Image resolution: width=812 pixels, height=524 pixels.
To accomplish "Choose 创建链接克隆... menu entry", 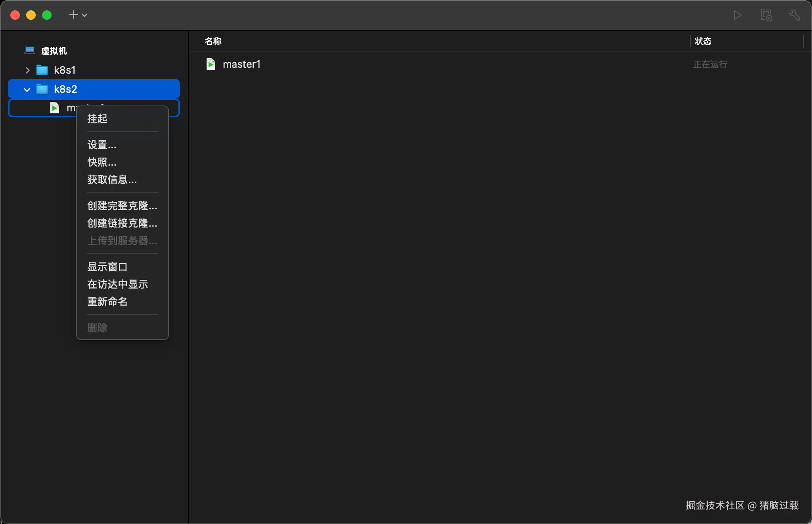I will pos(122,223).
